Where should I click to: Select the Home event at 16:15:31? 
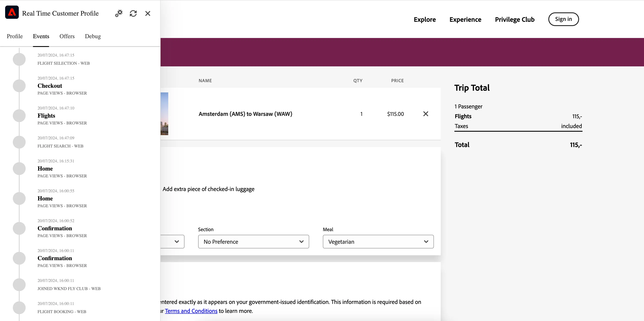pos(62,168)
